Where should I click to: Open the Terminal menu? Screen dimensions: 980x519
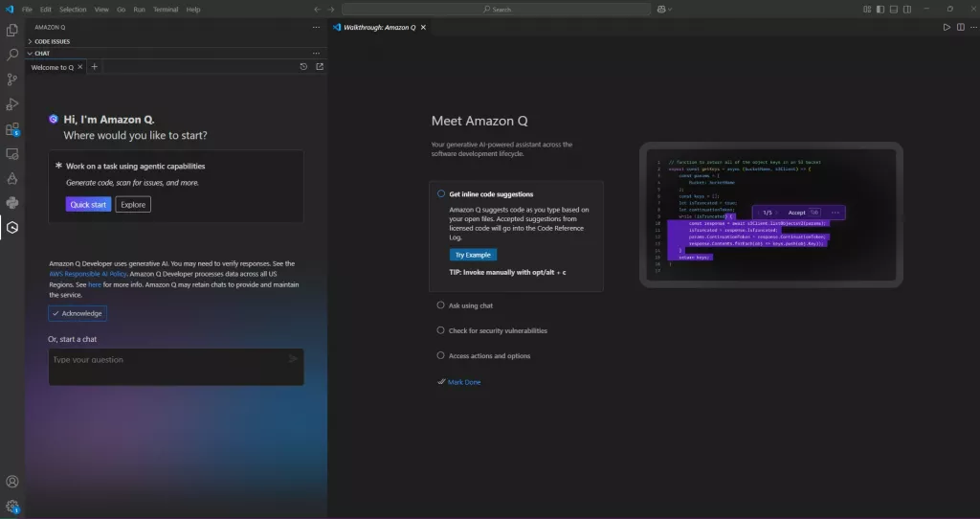[x=165, y=9]
